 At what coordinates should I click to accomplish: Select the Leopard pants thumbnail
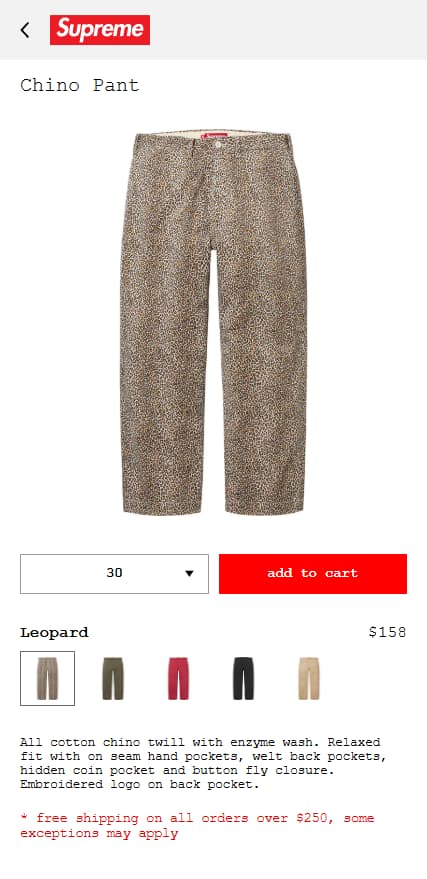tap(48, 678)
